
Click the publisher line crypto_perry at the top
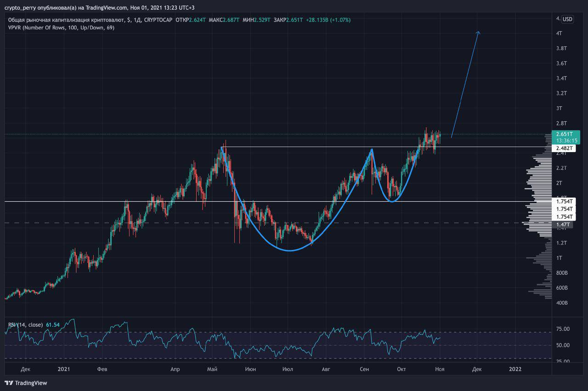click(100, 7)
